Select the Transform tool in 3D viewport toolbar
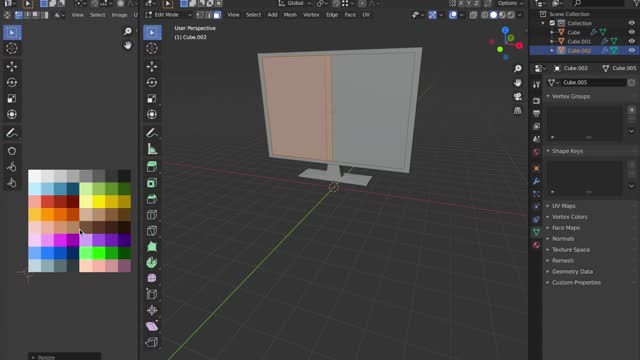Viewport: 640px width, 360px height. [152, 114]
